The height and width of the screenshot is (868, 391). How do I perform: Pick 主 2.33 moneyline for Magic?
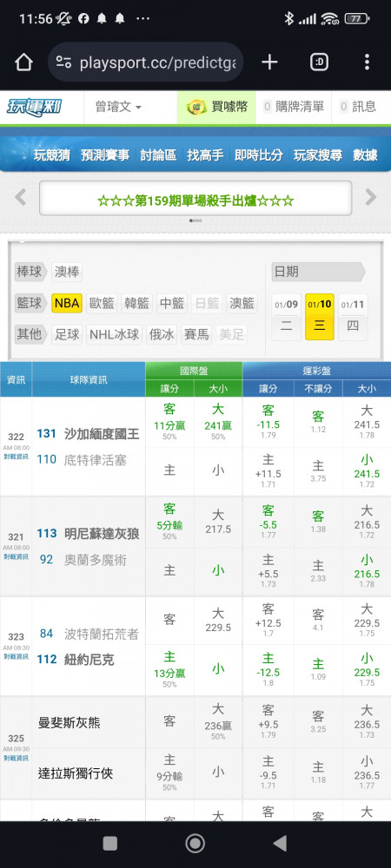[x=318, y=571]
